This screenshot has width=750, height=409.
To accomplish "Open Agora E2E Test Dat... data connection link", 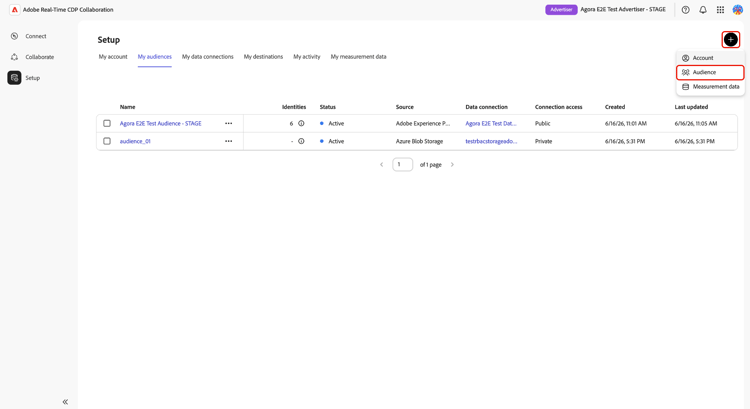I will click(x=491, y=123).
